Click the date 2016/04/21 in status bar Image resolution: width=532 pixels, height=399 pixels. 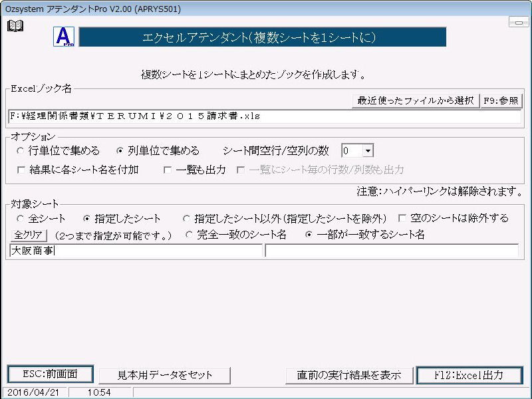(33, 393)
